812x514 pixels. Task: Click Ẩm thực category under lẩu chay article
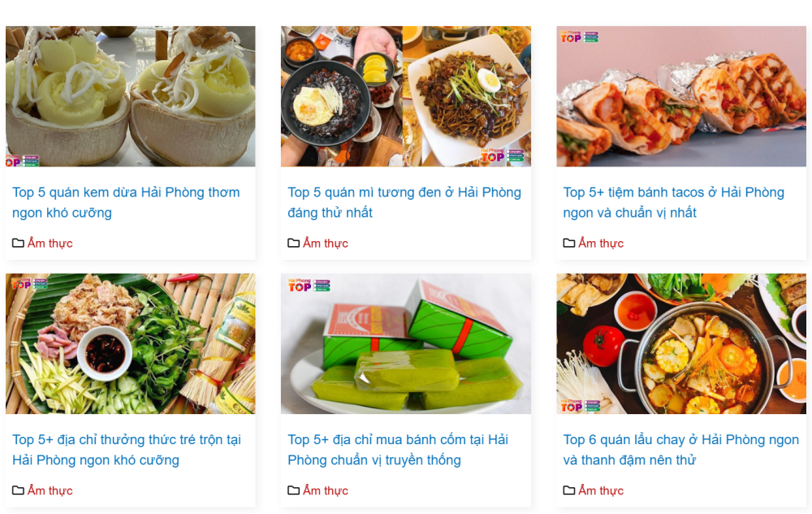(601, 490)
